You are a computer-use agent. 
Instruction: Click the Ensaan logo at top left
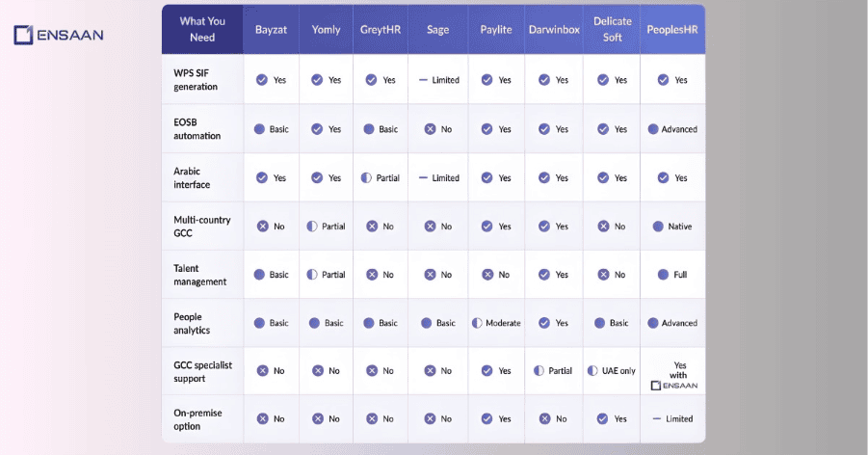point(59,35)
